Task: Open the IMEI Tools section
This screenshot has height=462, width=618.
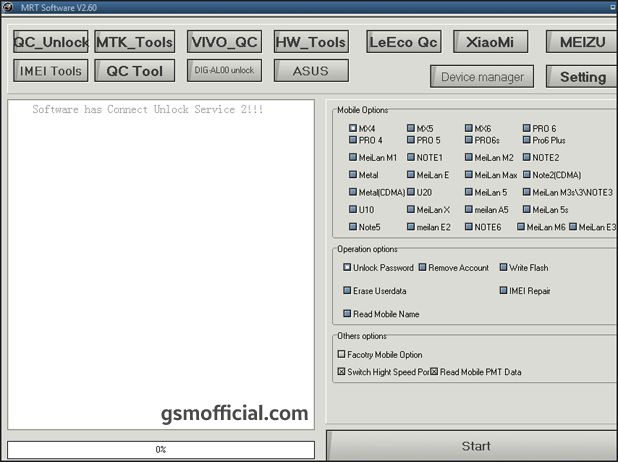Action: point(50,71)
